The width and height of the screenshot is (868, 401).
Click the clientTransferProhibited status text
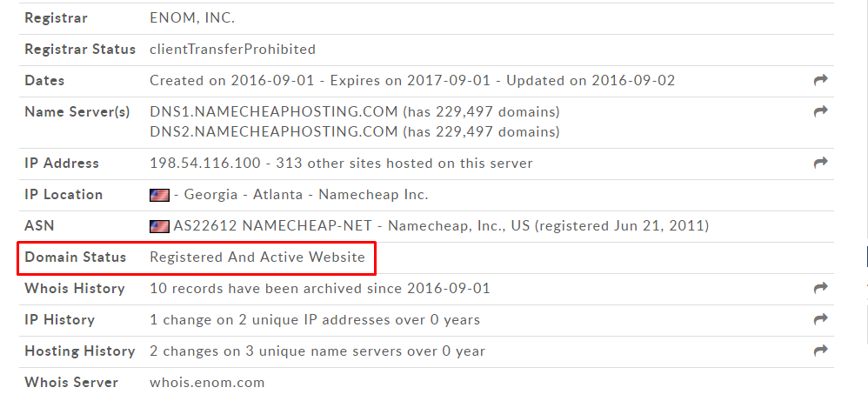[232, 50]
